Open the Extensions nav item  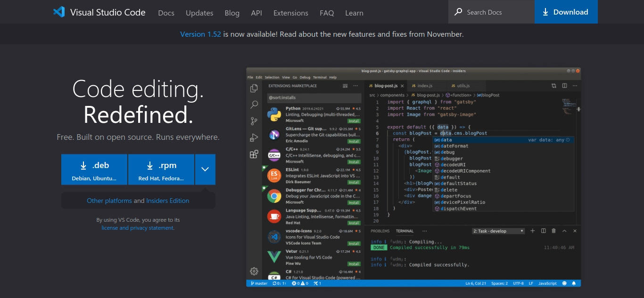click(x=291, y=13)
